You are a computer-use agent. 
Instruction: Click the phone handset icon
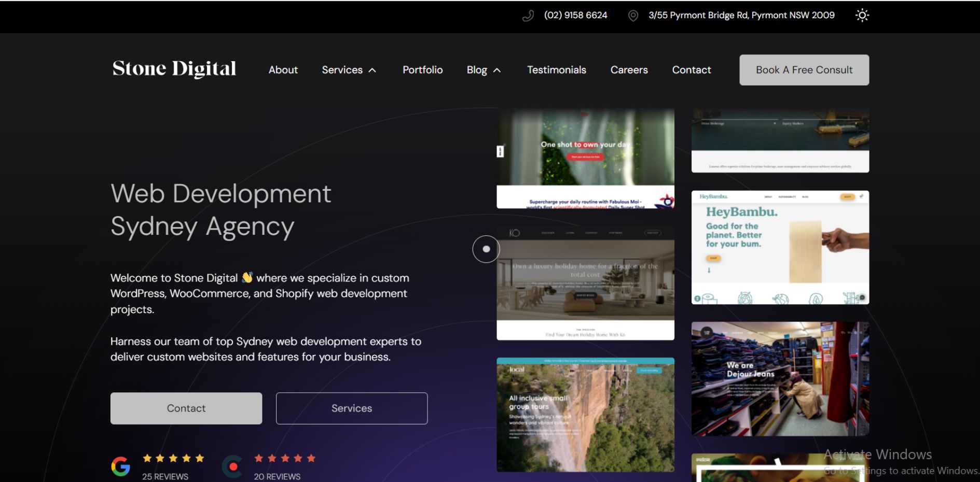tap(528, 16)
